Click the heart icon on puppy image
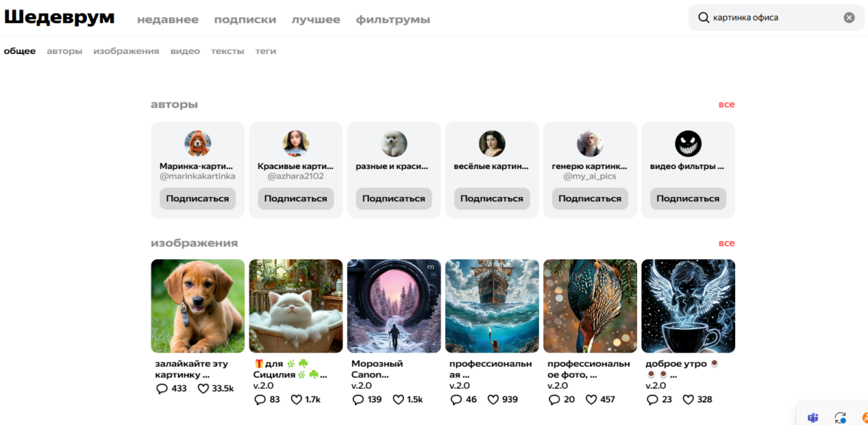868x425 pixels. tap(204, 388)
